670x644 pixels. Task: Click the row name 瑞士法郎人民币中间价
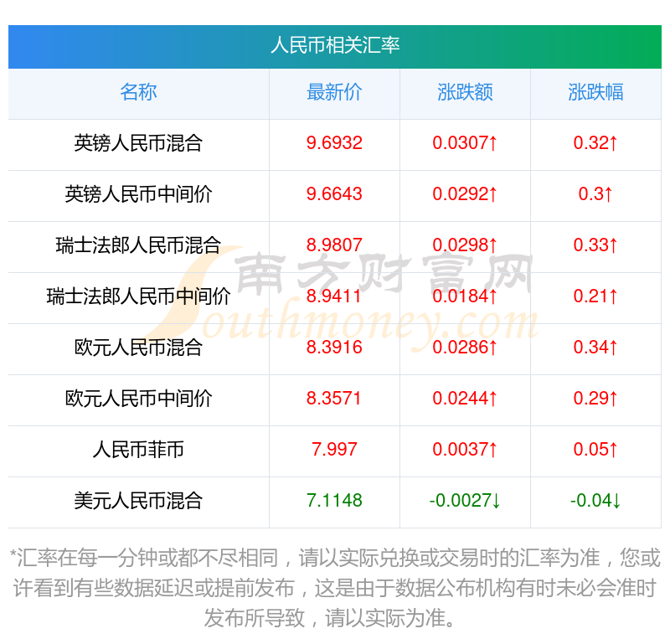(138, 296)
